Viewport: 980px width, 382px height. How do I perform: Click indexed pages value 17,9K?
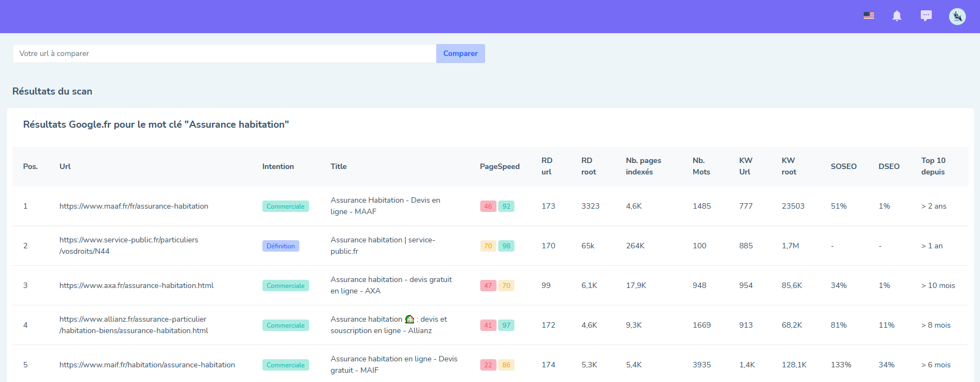pos(636,285)
